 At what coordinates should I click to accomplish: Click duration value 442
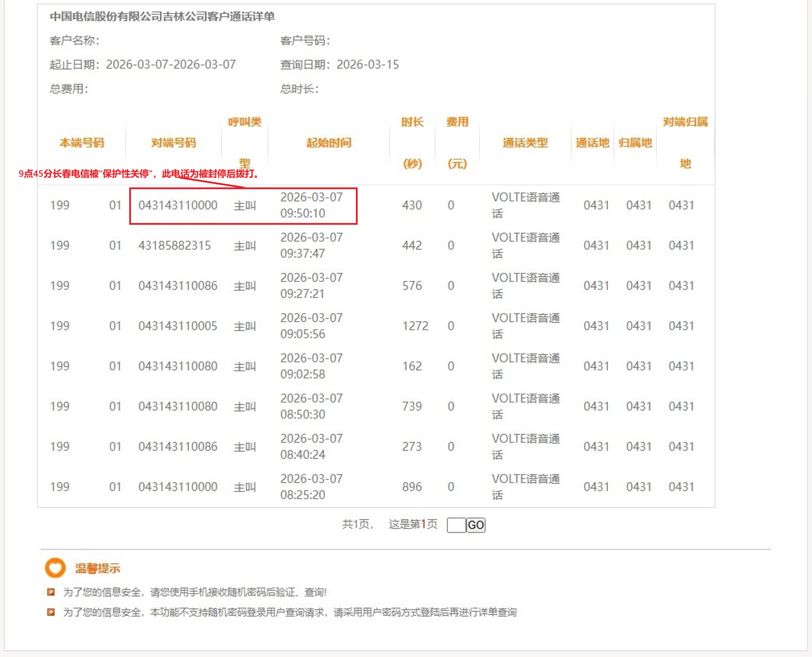(412, 246)
